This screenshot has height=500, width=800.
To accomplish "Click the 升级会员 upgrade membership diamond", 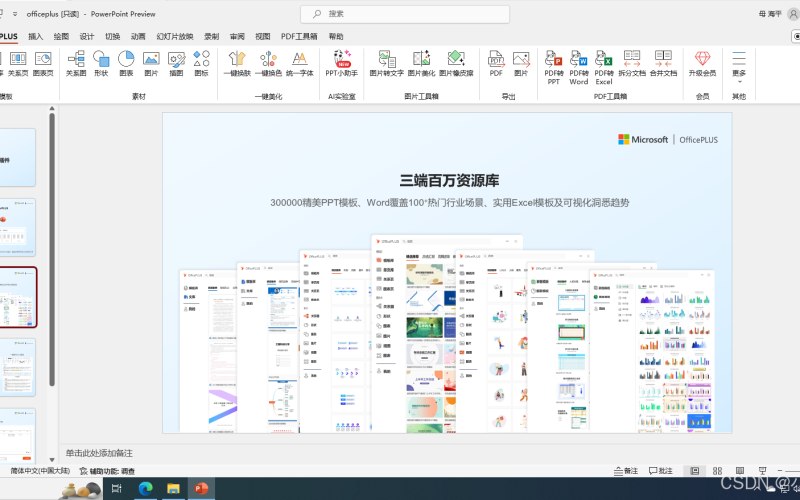I will click(x=703, y=64).
